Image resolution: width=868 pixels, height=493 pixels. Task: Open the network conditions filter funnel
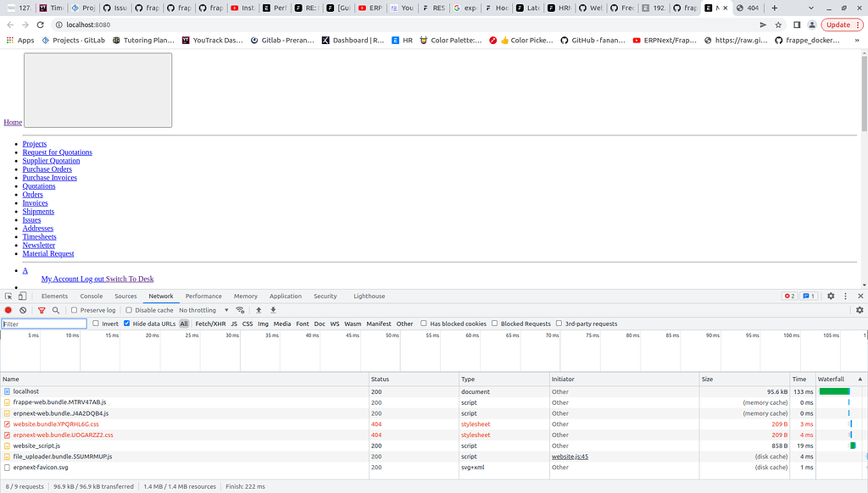tap(41, 309)
